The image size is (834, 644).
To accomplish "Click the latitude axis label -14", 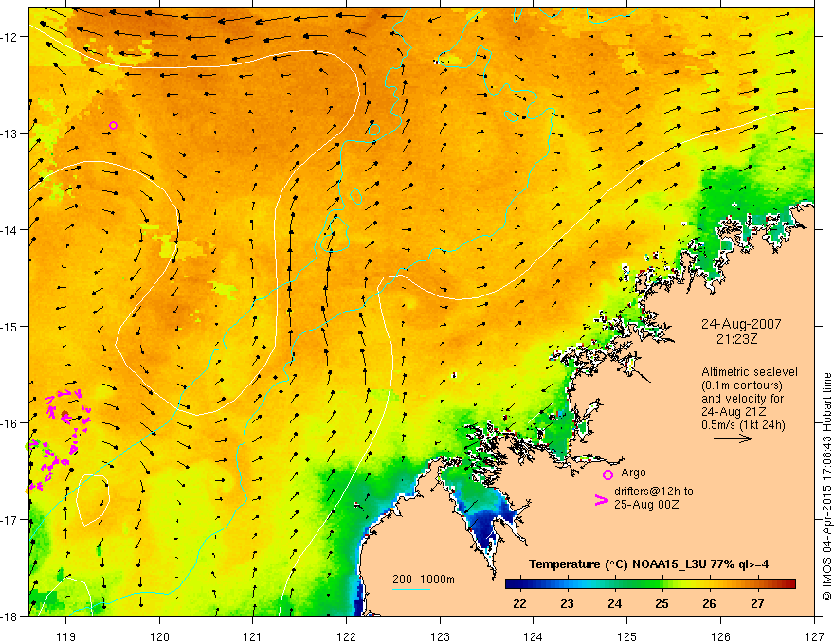I will (10, 230).
